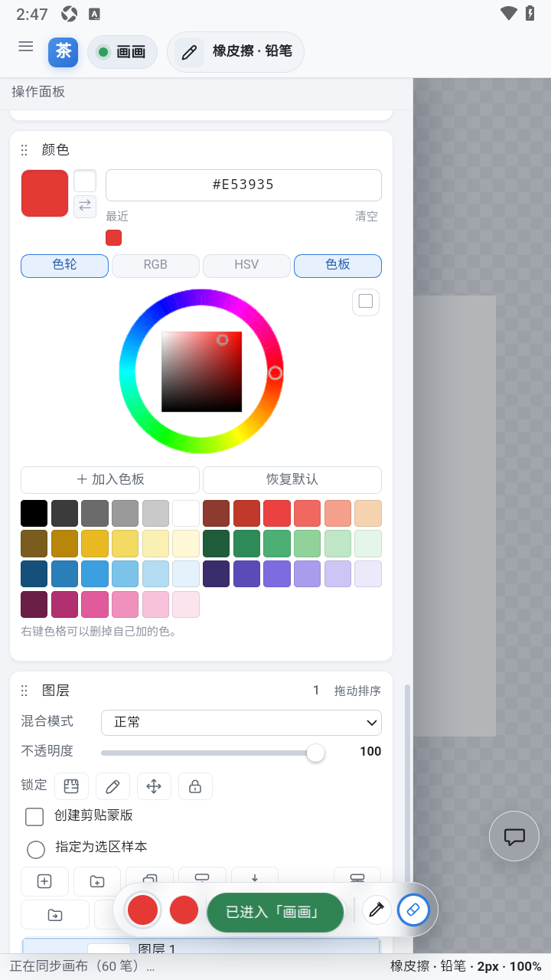This screenshot has height=980, width=551.
Task: Select the pencil tool in floating bar
Action: point(376,910)
